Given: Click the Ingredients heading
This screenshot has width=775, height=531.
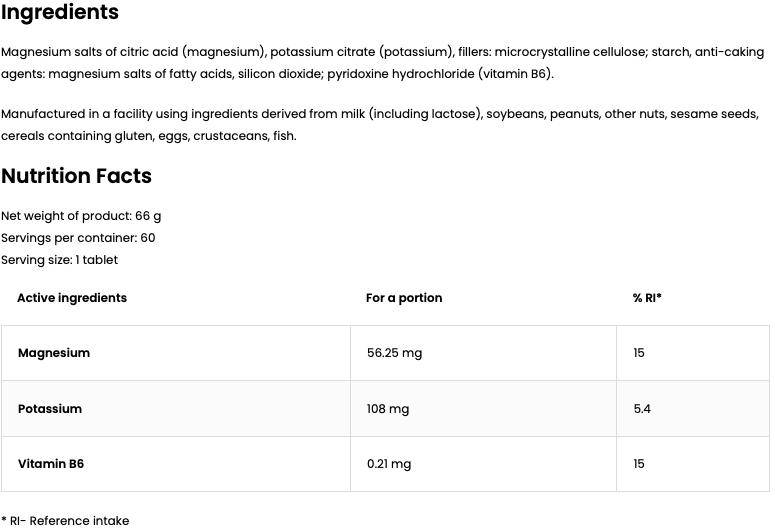Looking at the screenshot, I should coord(60,13).
